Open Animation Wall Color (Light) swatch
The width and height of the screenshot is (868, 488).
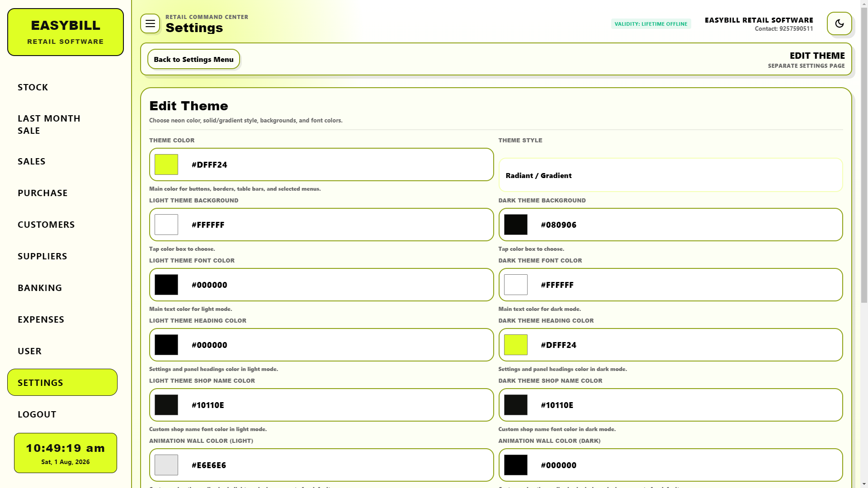click(x=166, y=465)
